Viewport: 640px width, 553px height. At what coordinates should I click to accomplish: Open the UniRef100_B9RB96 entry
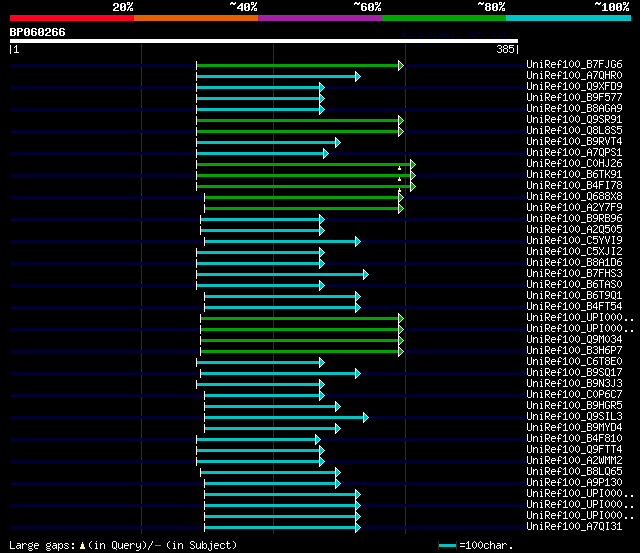(x=574, y=219)
